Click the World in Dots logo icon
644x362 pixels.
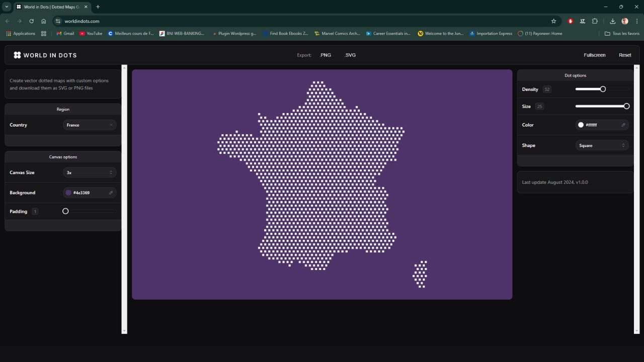[17, 55]
